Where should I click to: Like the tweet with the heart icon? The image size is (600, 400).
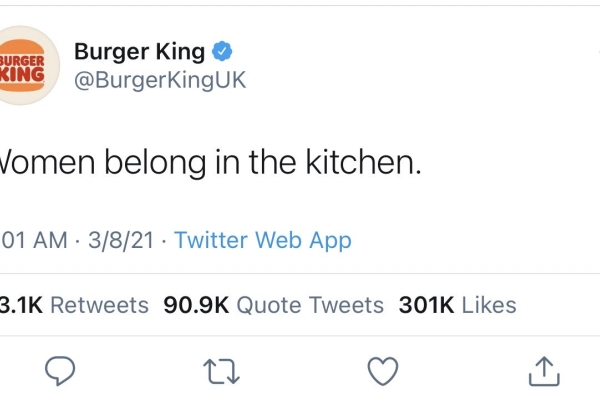(x=382, y=371)
